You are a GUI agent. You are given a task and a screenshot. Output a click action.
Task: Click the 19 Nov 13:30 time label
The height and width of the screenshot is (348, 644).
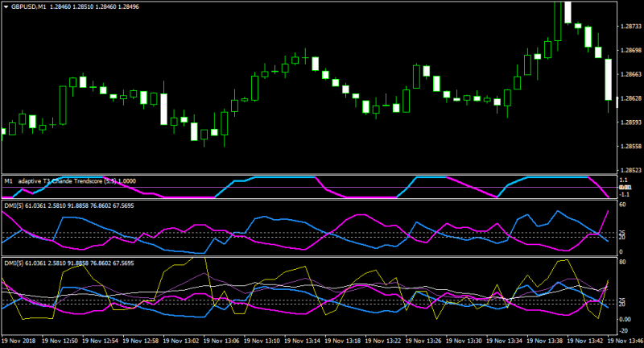click(464, 341)
